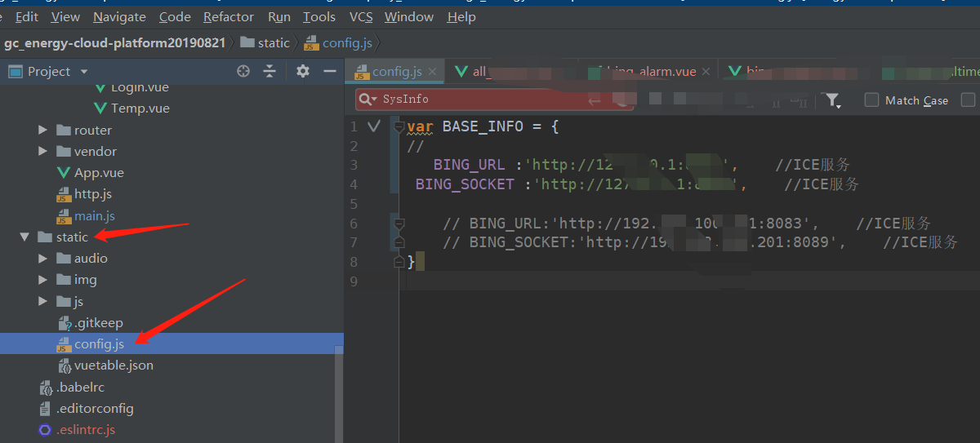This screenshot has height=443, width=980.
Task: Click the BING_URL key on line 3
Action: point(470,165)
